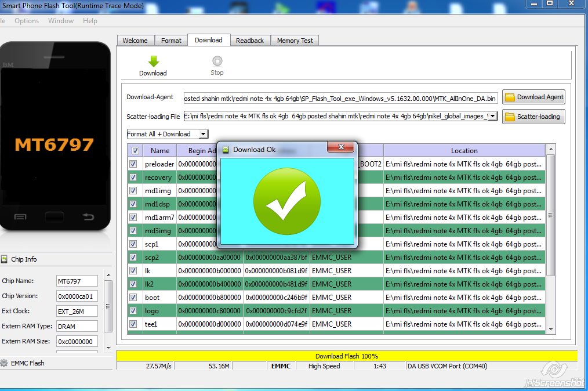
Task: Open the Help menu
Action: pyautogui.click(x=90, y=21)
